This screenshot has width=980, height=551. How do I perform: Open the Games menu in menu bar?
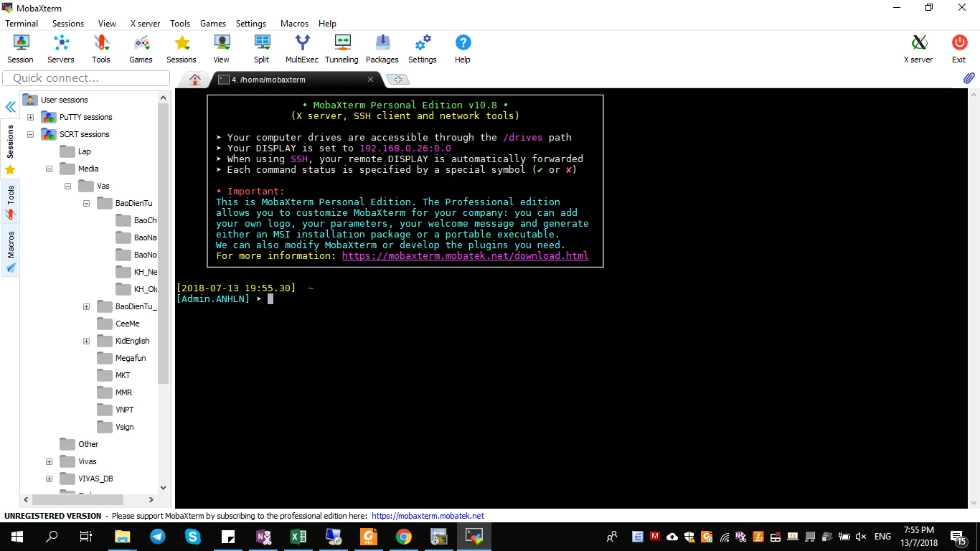tap(213, 24)
